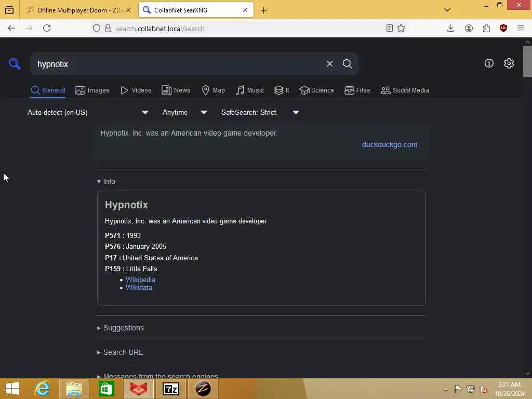The image size is (532, 399).
Task: Switch to Files category
Action: pos(357,90)
